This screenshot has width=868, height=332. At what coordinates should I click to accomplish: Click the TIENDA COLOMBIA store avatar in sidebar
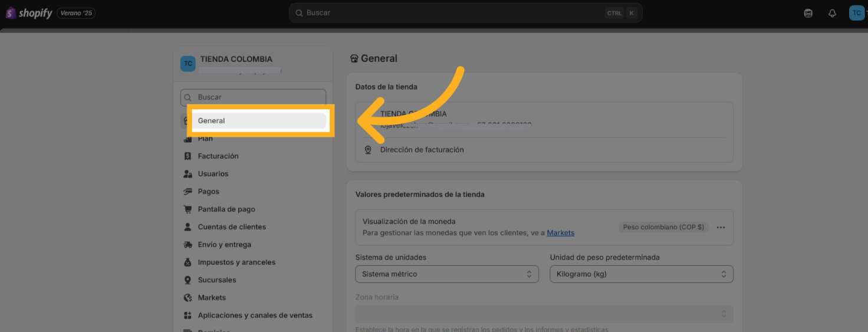[188, 64]
